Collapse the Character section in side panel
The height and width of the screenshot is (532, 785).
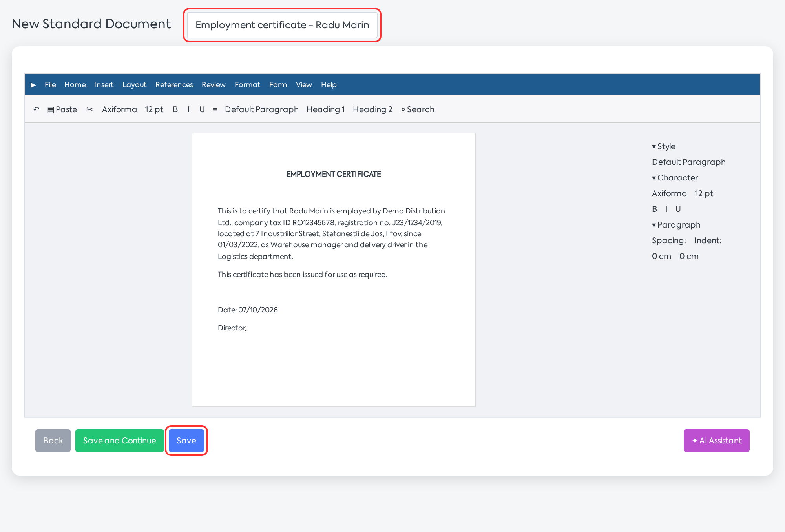pos(675,178)
